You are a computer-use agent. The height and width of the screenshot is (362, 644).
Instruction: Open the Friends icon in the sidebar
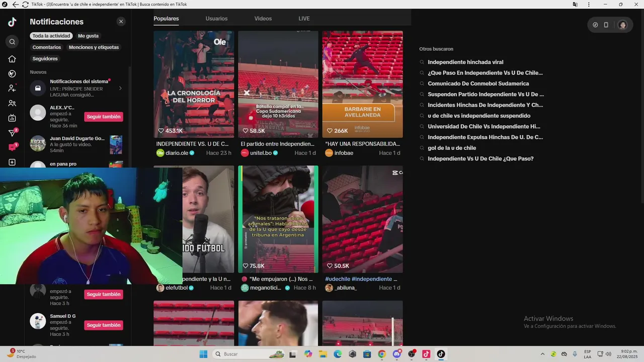tap(12, 104)
